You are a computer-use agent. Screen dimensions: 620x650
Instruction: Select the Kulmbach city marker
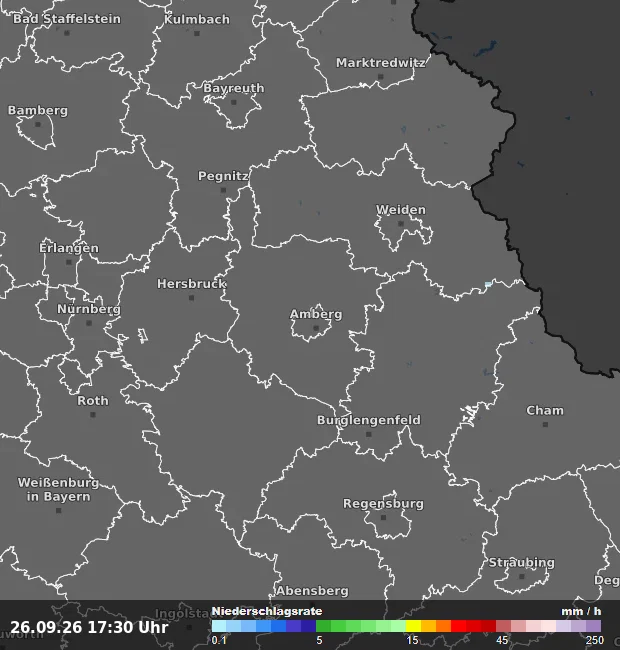197,33
